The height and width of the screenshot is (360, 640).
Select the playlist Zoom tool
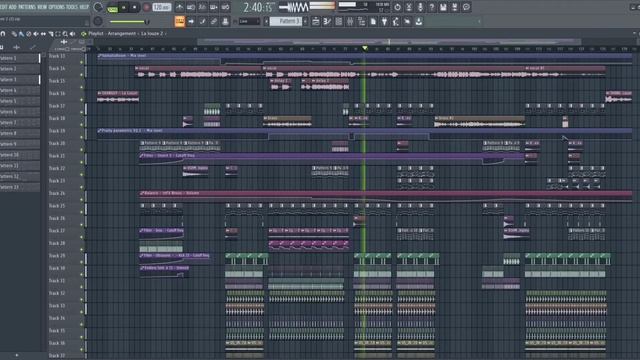[x=65, y=34]
